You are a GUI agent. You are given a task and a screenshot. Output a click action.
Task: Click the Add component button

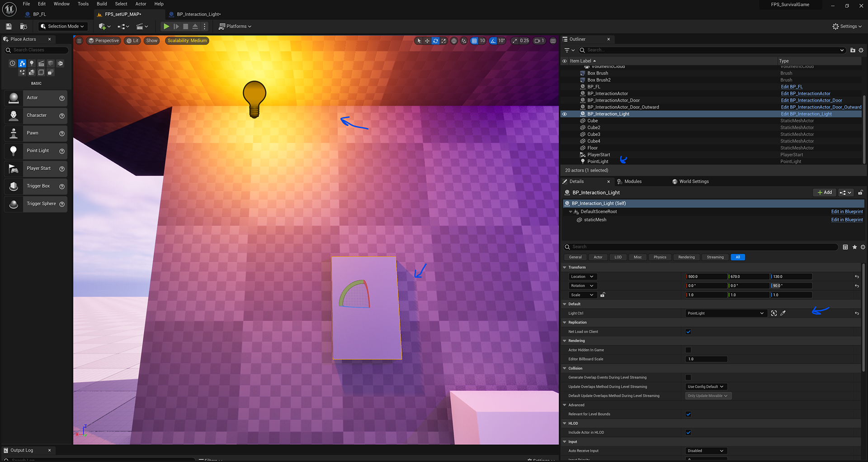click(x=825, y=192)
